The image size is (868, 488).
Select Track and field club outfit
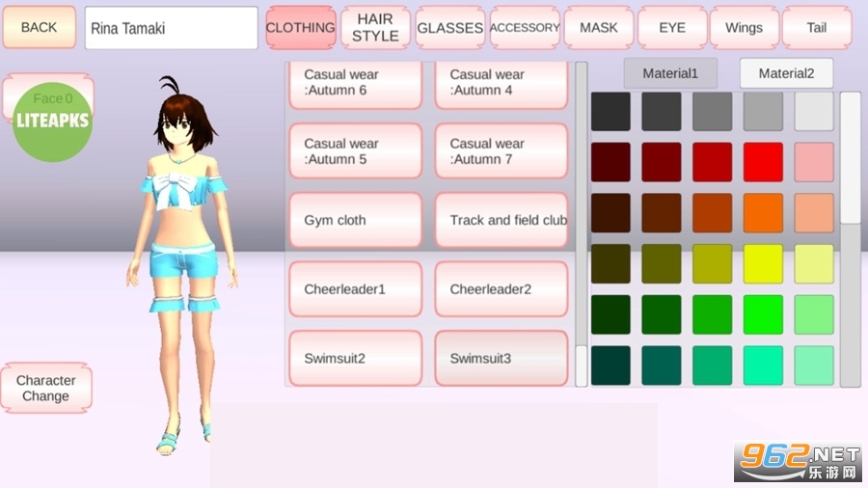[x=501, y=220]
